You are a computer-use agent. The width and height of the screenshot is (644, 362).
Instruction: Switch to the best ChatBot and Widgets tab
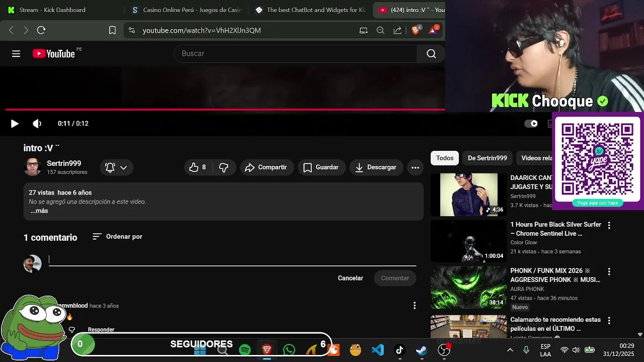(310, 10)
